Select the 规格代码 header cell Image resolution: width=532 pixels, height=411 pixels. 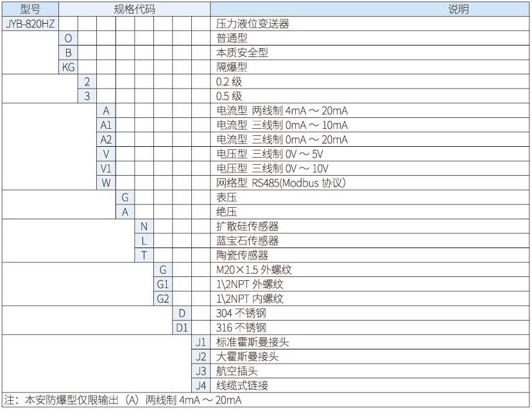pyautogui.click(x=134, y=9)
